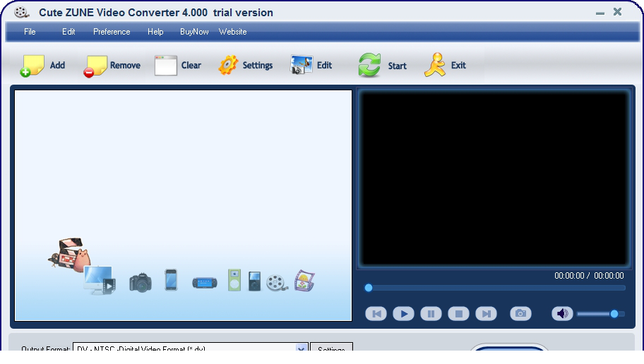Play the preview video
The image size is (644, 364).
pos(403,314)
